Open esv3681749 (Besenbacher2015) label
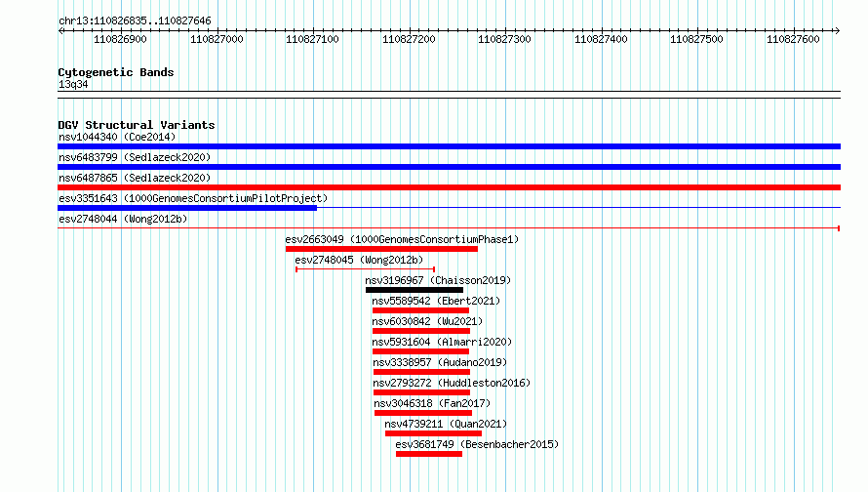 pyautogui.click(x=477, y=444)
